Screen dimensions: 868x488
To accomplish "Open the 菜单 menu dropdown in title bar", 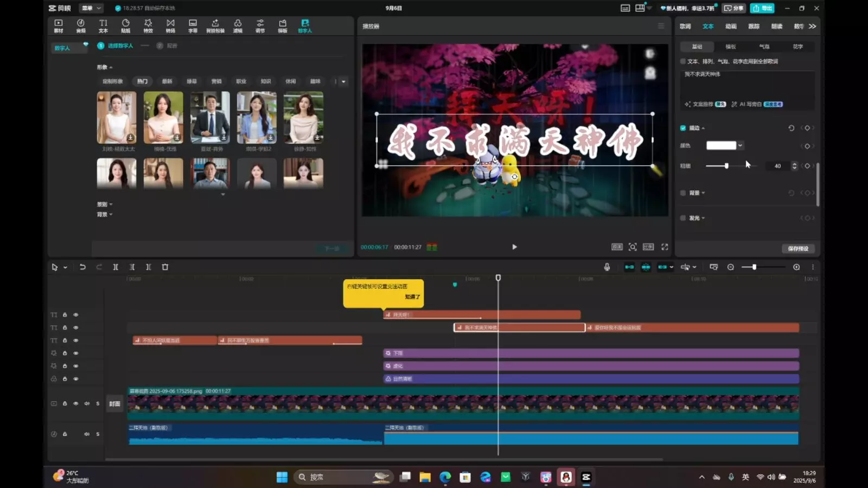I will click(x=91, y=8).
